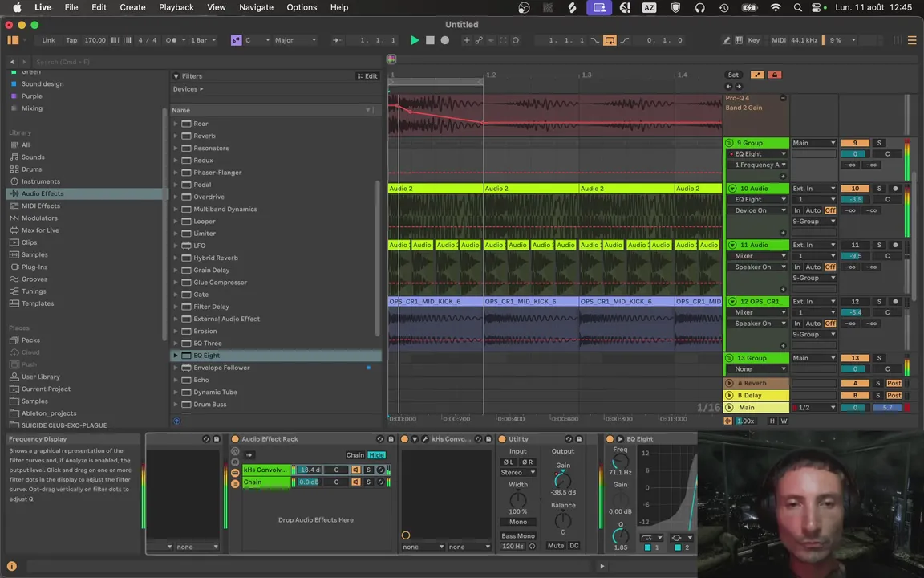Click the A Reverb Post button
Viewport: 924px width, 578px height.
point(894,384)
